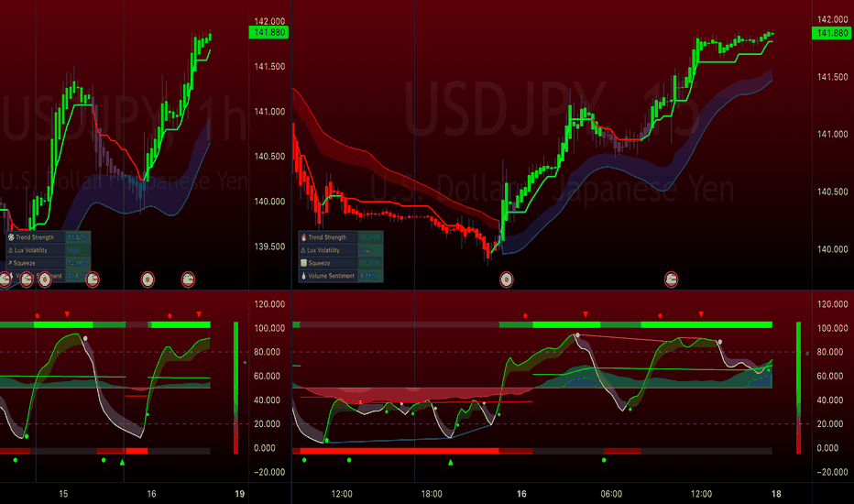This screenshot has height=504, width=854.
Task: Click the snowflake Trend Strength icon in the 1h chart table
Action: pyautogui.click(x=11, y=237)
